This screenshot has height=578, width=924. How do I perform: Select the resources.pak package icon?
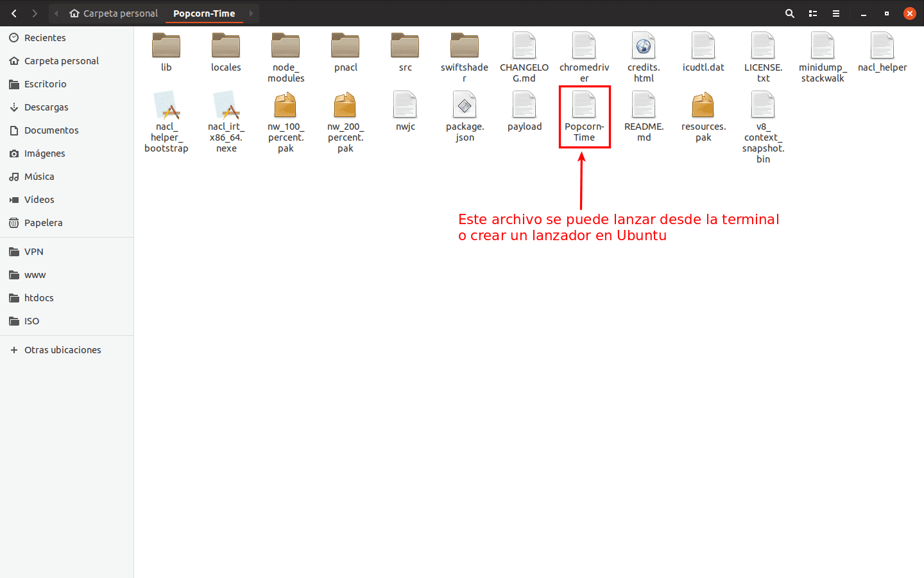tap(703, 105)
